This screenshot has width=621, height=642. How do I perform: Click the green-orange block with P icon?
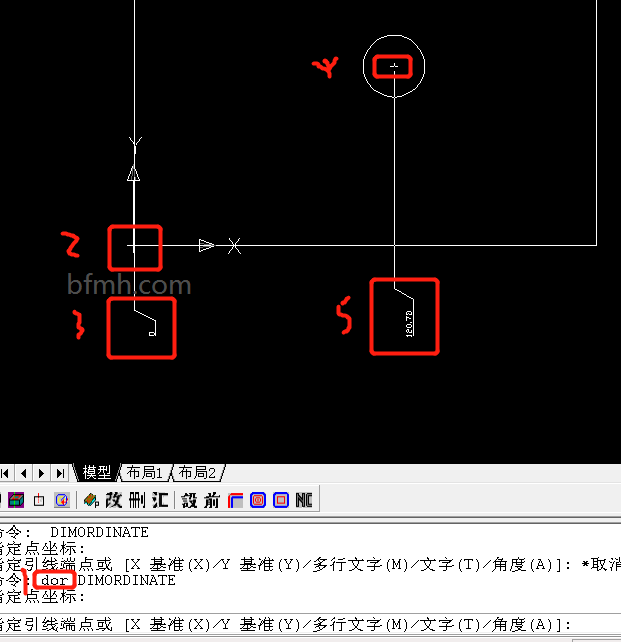tap(91, 500)
